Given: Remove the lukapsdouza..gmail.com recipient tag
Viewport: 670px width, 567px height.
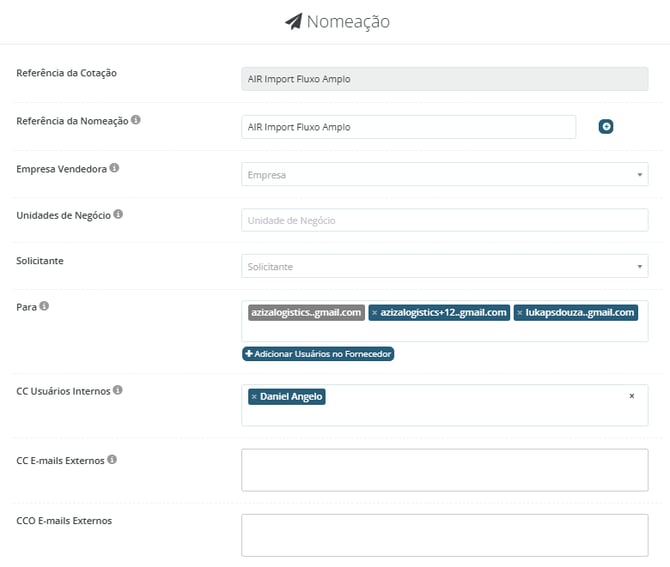Looking at the screenshot, I should click(520, 313).
